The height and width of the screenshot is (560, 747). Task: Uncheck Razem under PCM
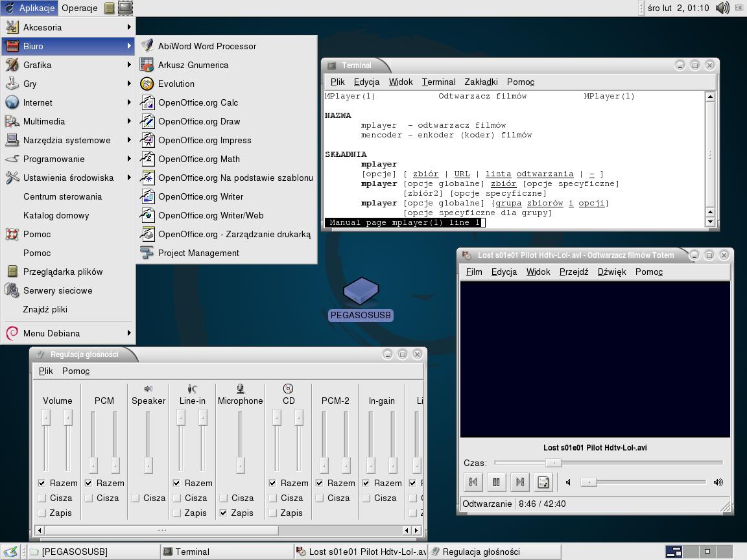coord(89,483)
